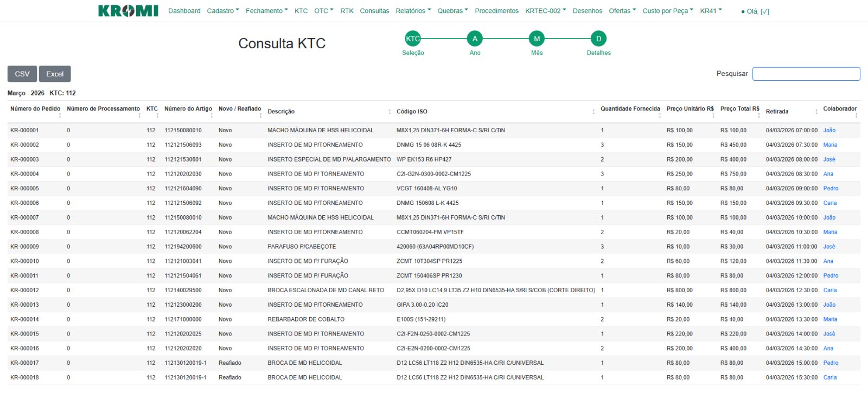Open the Custo por Peça dropdown
868x393 pixels.
(668, 11)
